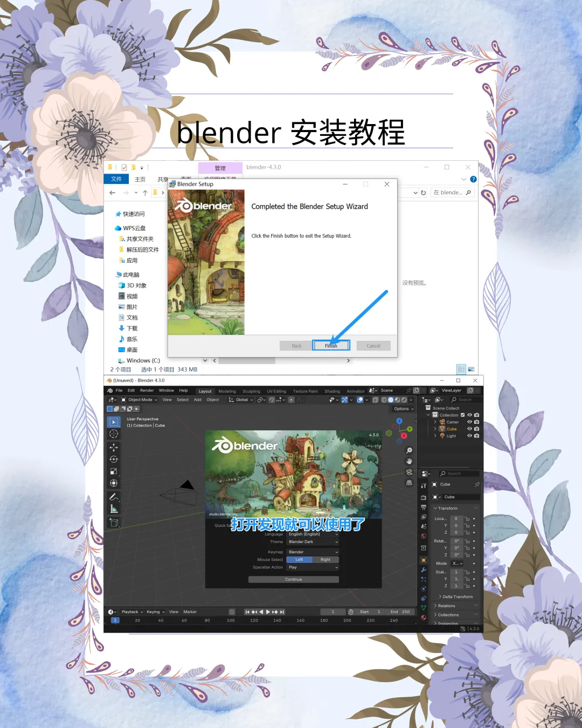Toggle camera view gizmo in viewport

(x=409, y=472)
